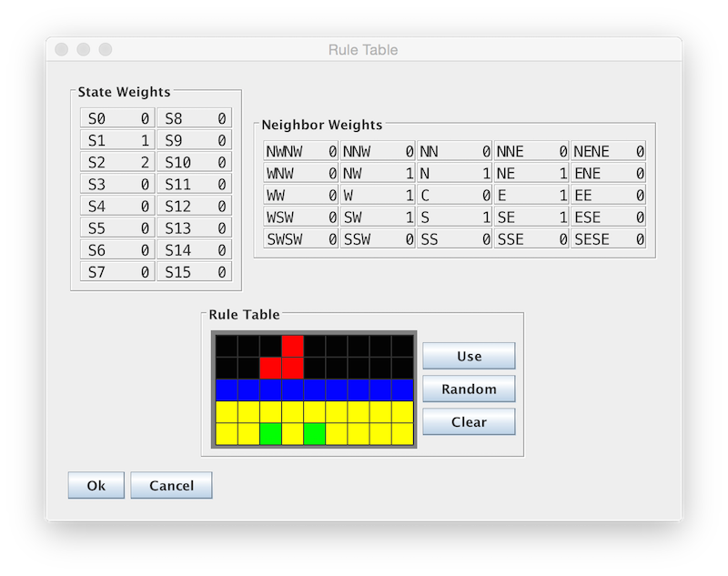The height and width of the screenshot is (576, 728).
Task: Click the S11 state weight field
Action: pos(195,184)
